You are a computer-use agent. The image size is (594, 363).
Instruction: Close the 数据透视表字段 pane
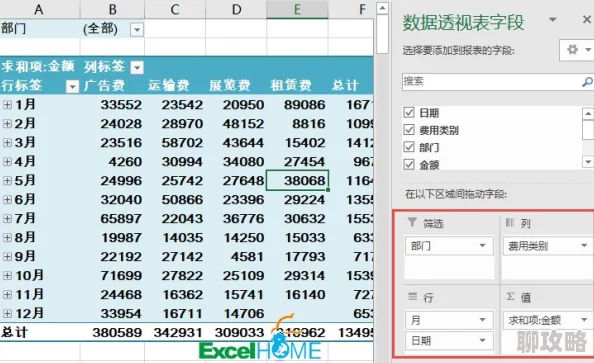(587, 19)
